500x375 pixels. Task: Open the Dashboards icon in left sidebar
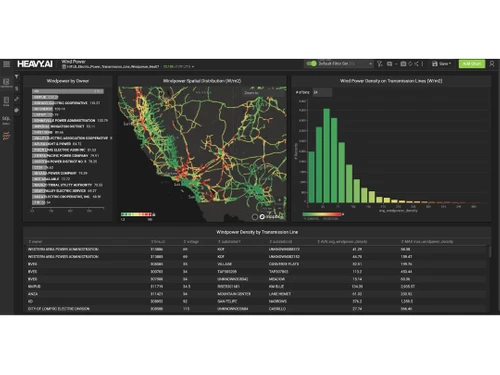[x=6, y=82]
